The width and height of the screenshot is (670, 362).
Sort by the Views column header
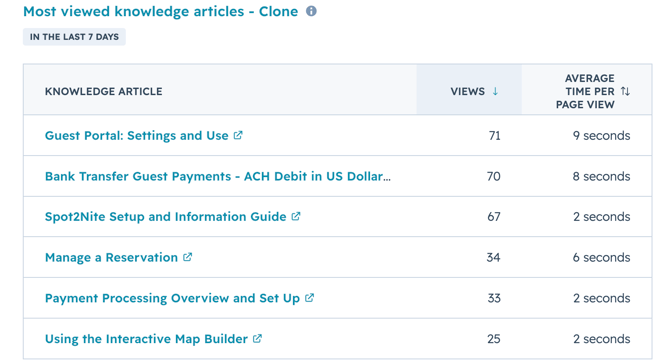(x=467, y=91)
